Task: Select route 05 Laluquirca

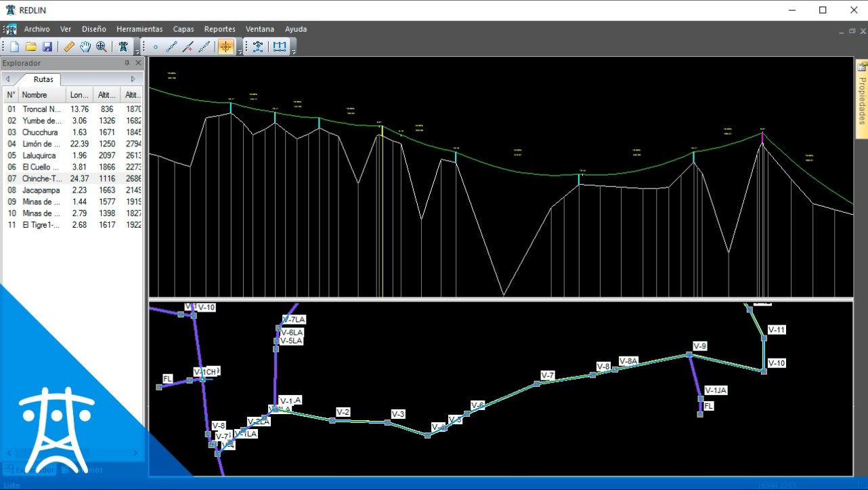Action: click(72, 155)
